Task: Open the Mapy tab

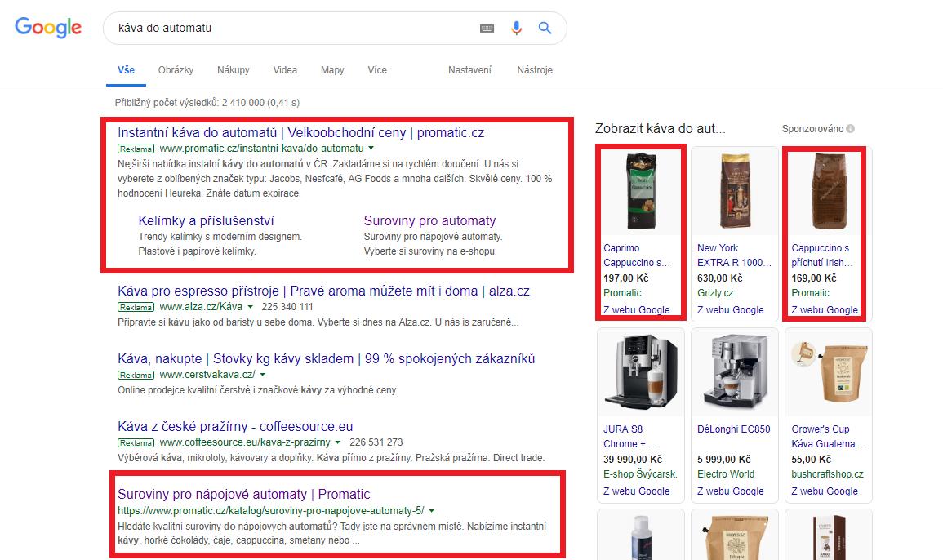Action: click(332, 69)
